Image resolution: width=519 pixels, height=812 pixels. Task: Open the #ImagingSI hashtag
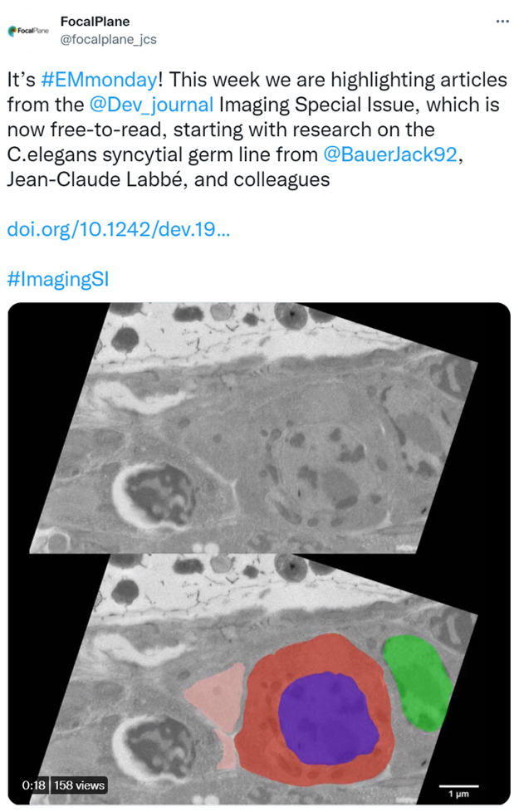pyautogui.click(x=58, y=279)
